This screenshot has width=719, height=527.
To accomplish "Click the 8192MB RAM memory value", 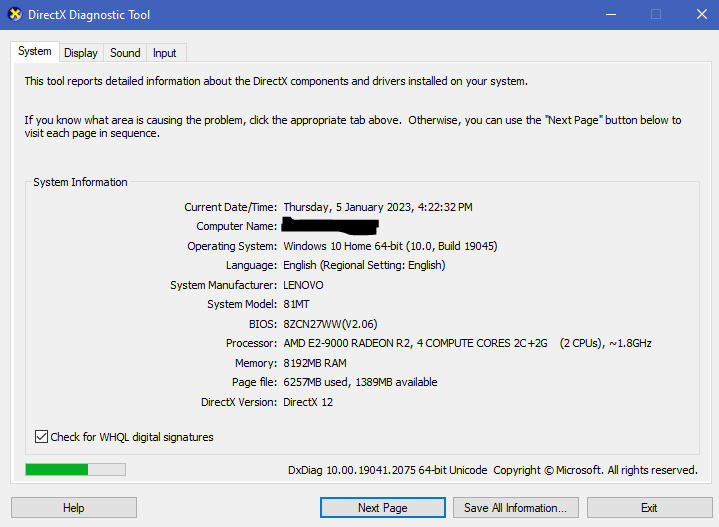I will pos(317,363).
